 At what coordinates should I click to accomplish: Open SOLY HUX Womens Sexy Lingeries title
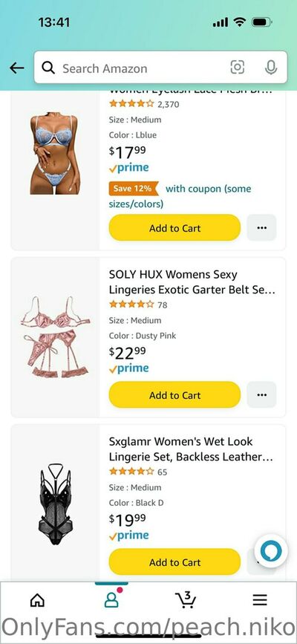pyautogui.click(x=192, y=282)
